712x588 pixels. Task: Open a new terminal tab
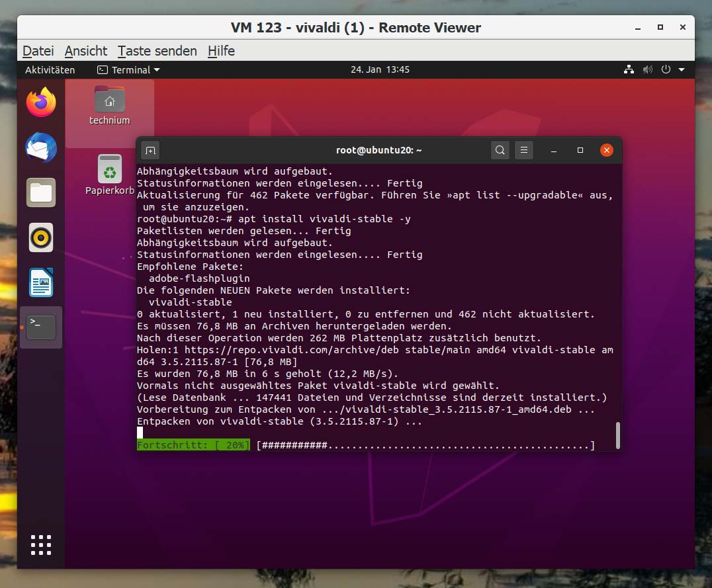click(x=150, y=150)
